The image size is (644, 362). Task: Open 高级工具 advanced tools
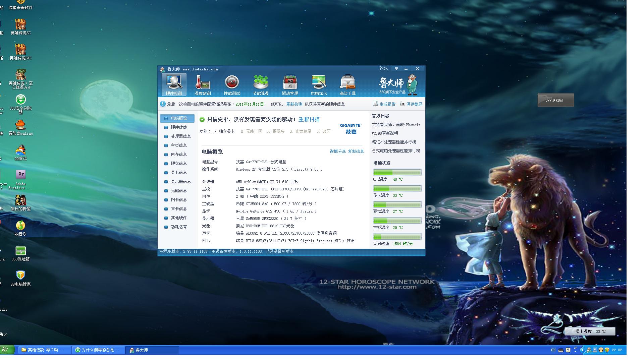[x=347, y=85]
